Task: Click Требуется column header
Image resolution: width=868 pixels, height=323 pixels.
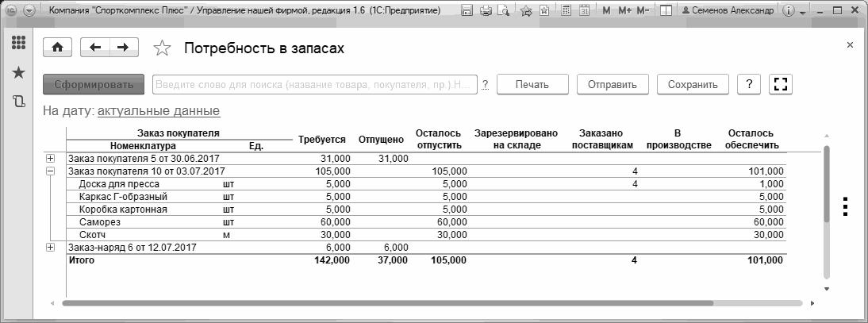Action: point(321,140)
